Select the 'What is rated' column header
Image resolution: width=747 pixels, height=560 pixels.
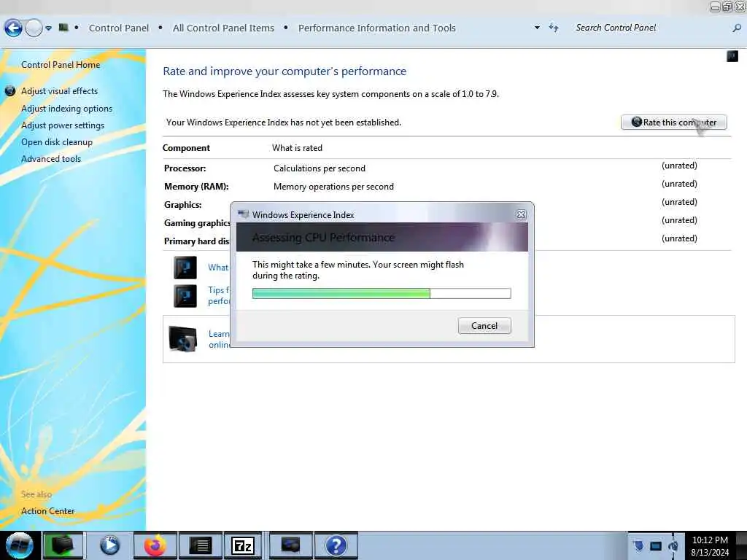coord(298,148)
